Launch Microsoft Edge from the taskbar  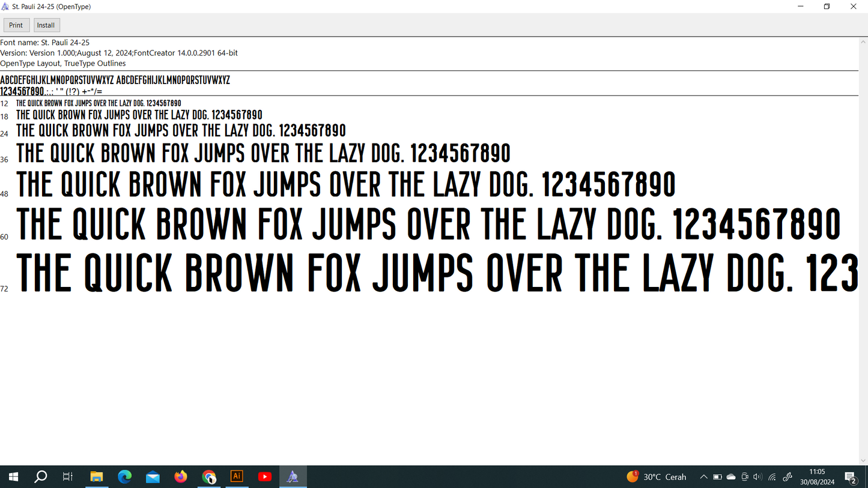125,477
